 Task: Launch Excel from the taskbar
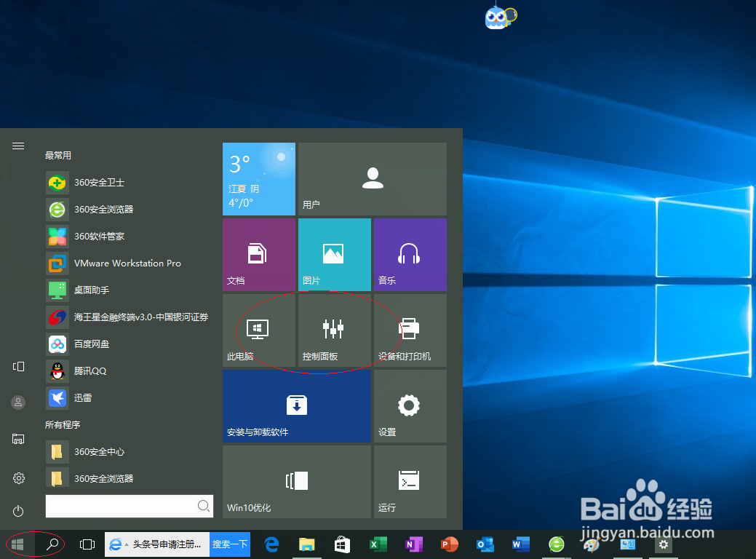[378, 544]
